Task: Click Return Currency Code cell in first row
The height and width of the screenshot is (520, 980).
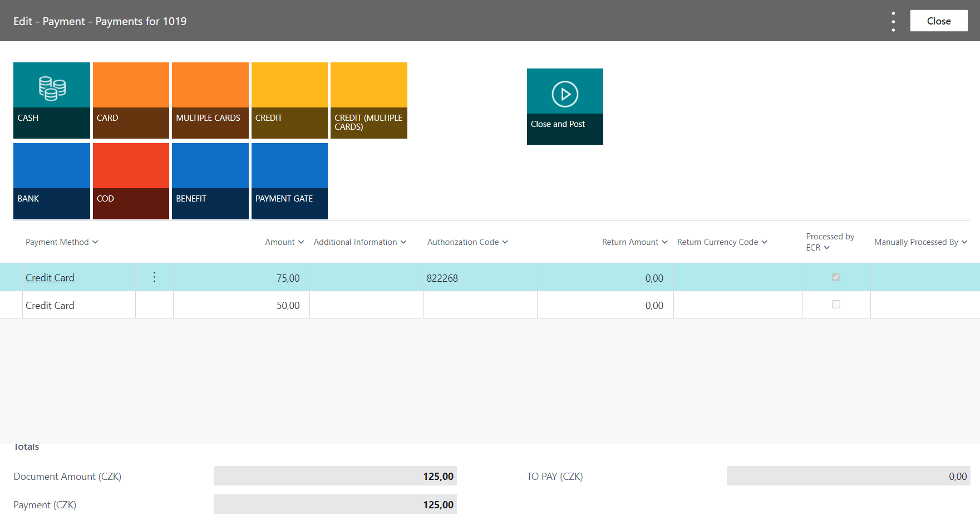Action: [x=738, y=278]
